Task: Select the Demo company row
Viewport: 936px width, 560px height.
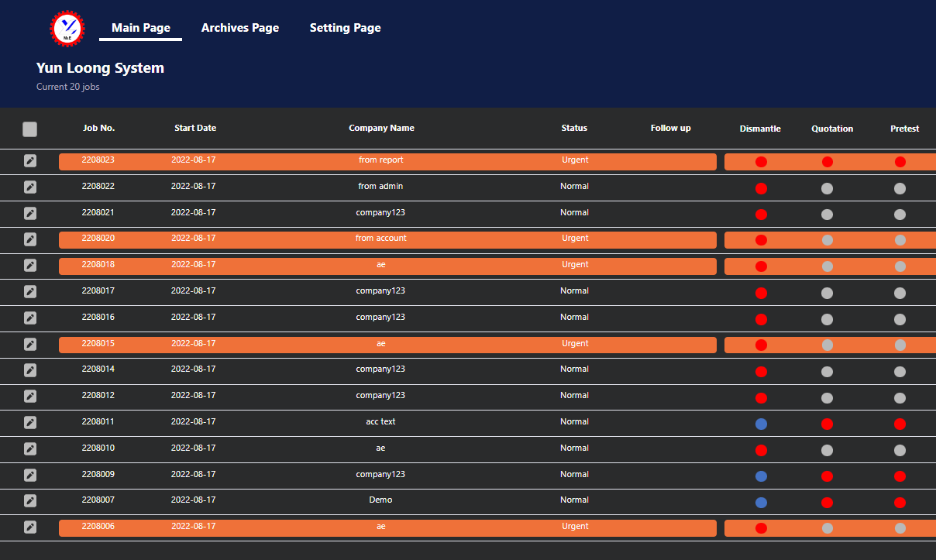Action: point(380,500)
